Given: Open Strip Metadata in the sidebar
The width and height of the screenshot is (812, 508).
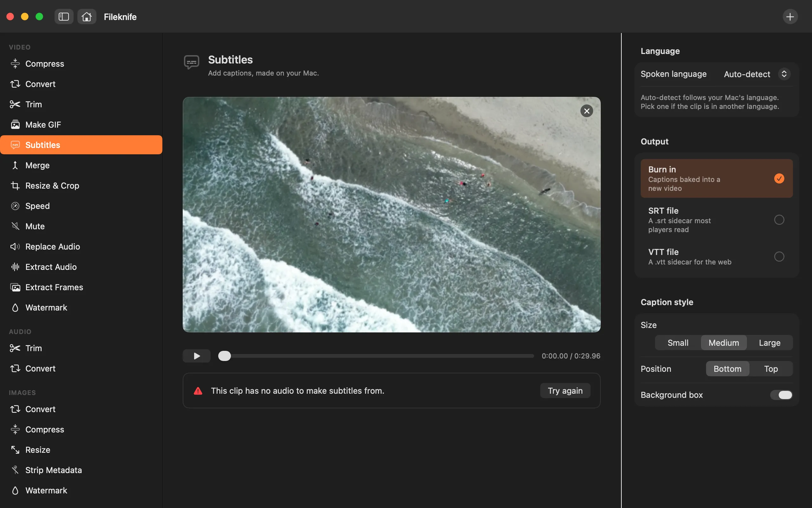Looking at the screenshot, I should (x=81, y=470).
